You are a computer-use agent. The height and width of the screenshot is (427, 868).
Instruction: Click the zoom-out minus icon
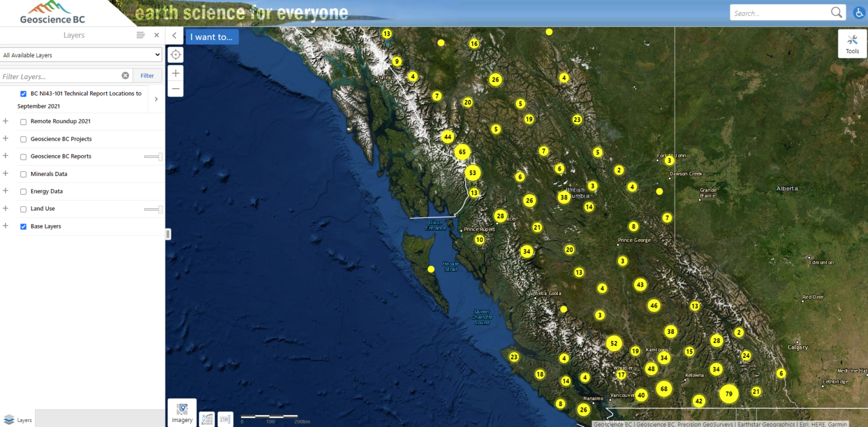click(x=175, y=89)
